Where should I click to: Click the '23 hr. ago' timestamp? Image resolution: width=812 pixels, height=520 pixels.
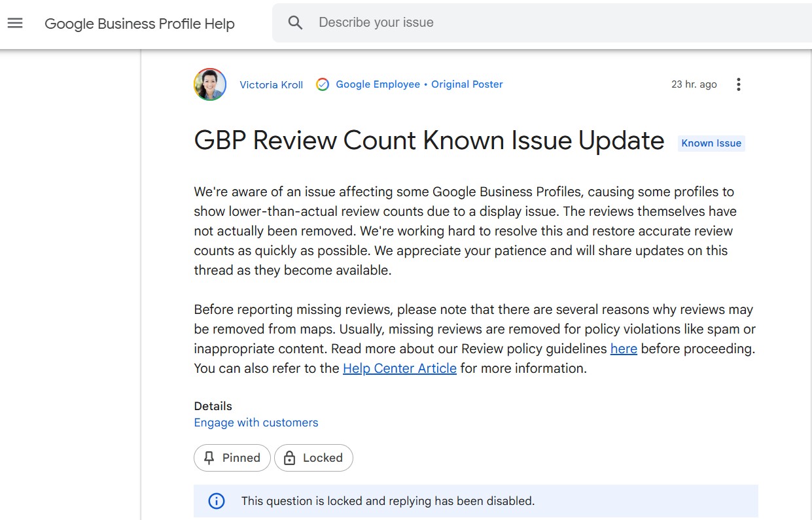pos(694,84)
